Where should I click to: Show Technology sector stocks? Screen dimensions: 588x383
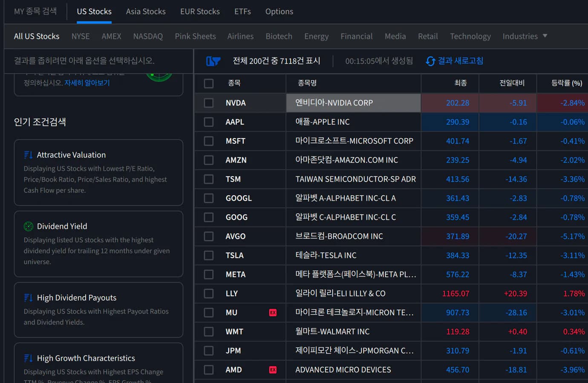(x=470, y=36)
